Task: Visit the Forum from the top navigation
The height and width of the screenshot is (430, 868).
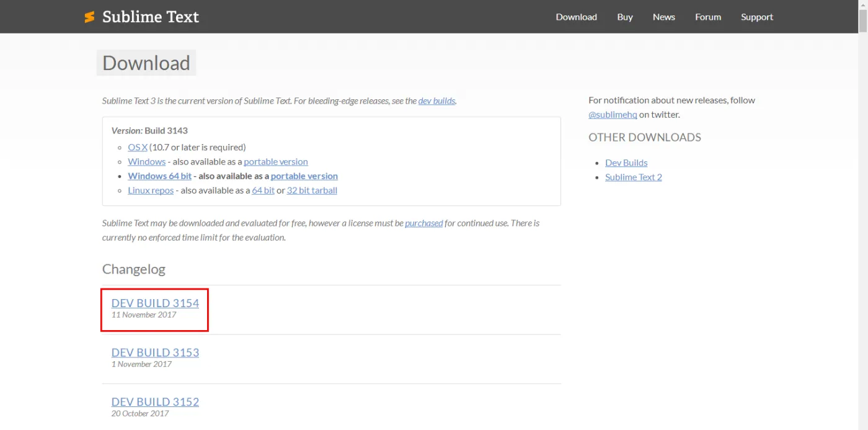Action: [707, 17]
